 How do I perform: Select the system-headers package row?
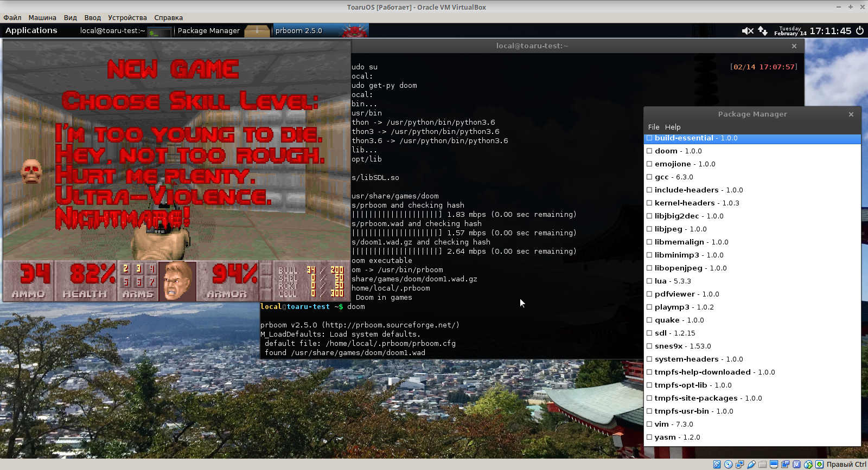tap(752, 359)
